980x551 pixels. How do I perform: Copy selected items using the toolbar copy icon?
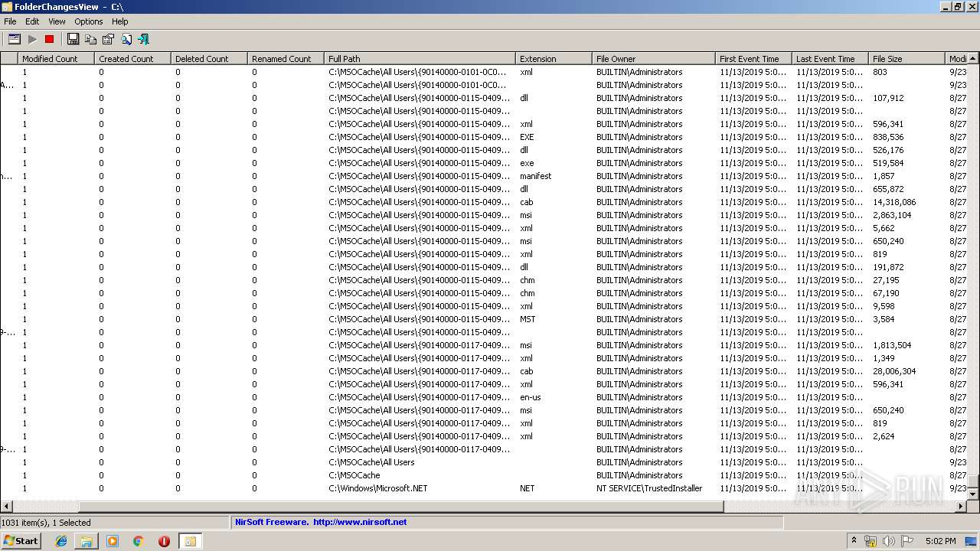(91, 39)
